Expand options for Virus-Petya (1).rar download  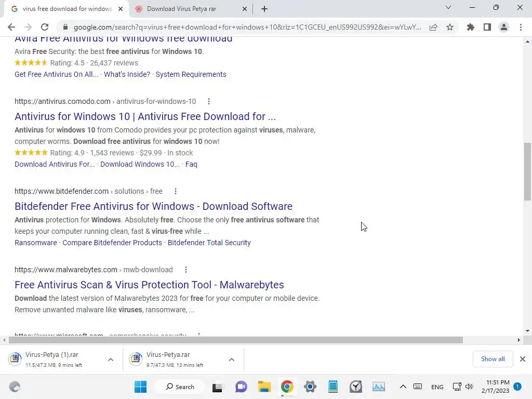click(x=111, y=360)
